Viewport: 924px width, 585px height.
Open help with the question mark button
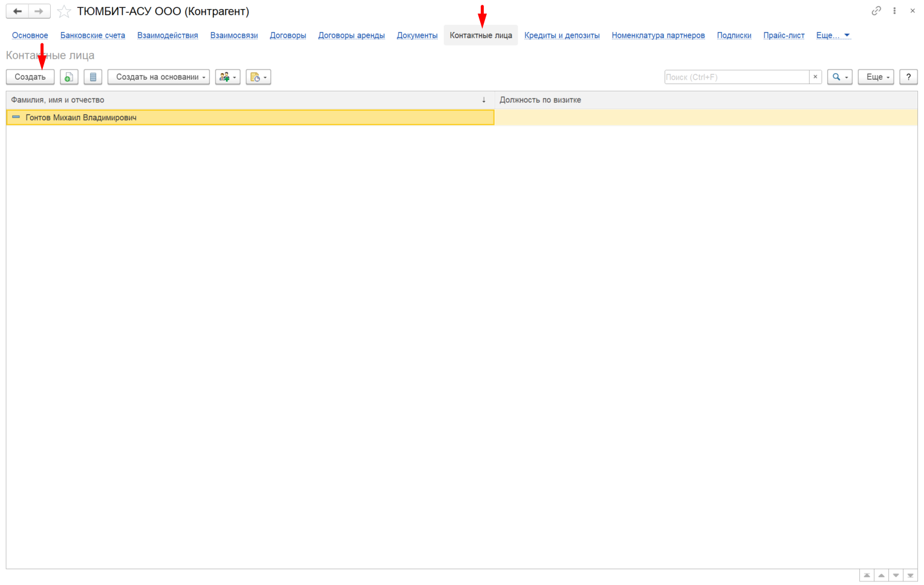tap(908, 77)
